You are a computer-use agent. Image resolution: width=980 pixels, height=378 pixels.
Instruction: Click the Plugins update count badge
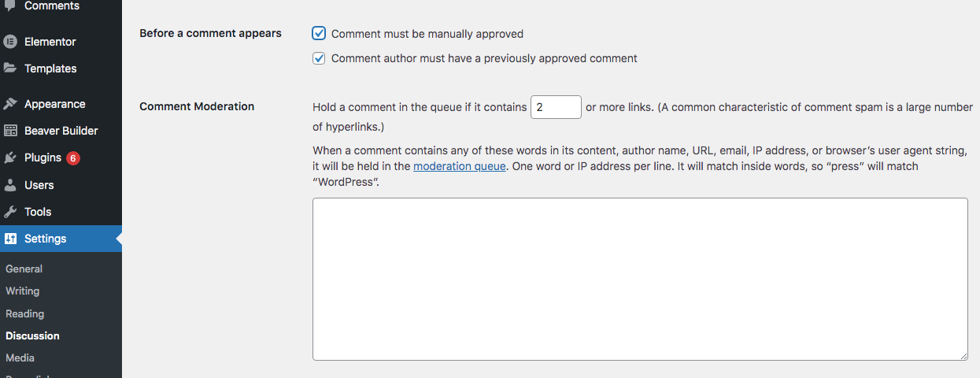[x=73, y=158]
